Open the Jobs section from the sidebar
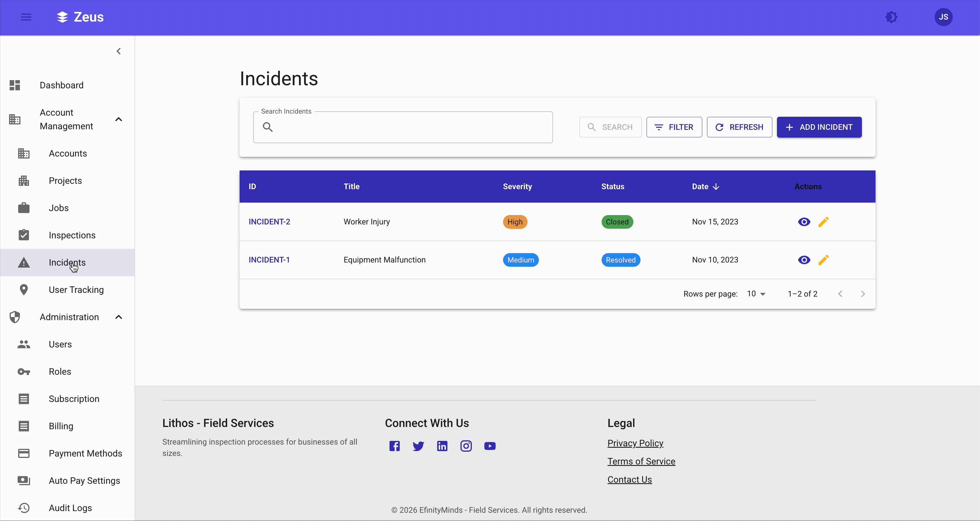980x521 pixels. [59, 208]
